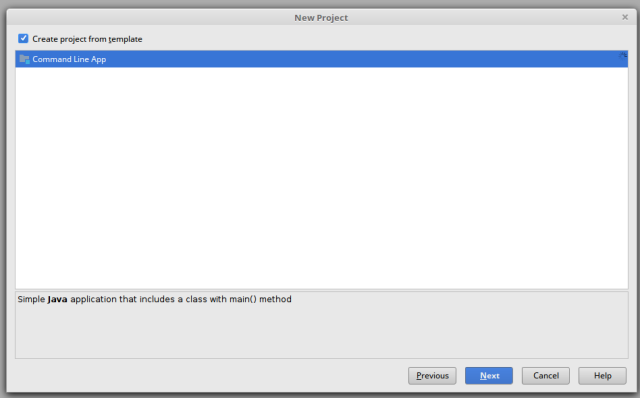640x398 pixels.
Task: Proceed with the Next button
Action: 489,376
